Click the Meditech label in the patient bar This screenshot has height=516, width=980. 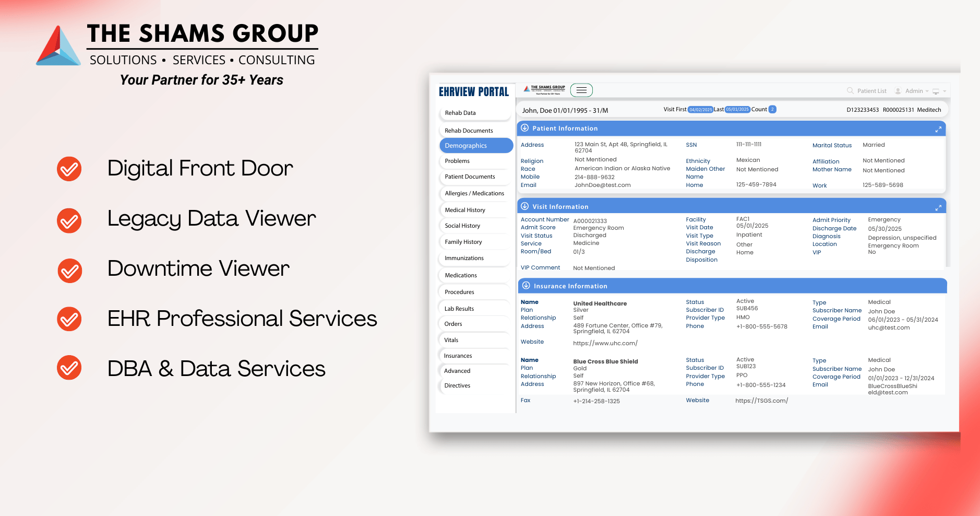[x=929, y=110]
